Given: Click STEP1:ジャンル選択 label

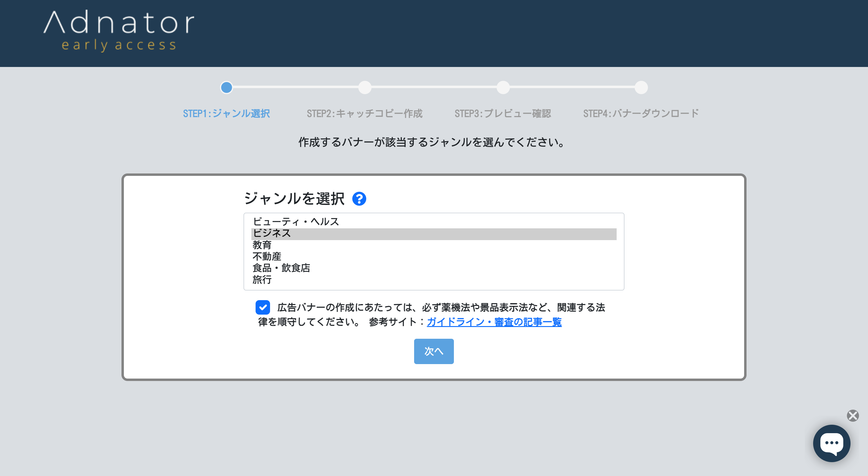Looking at the screenshot, I should coord(226,114).
